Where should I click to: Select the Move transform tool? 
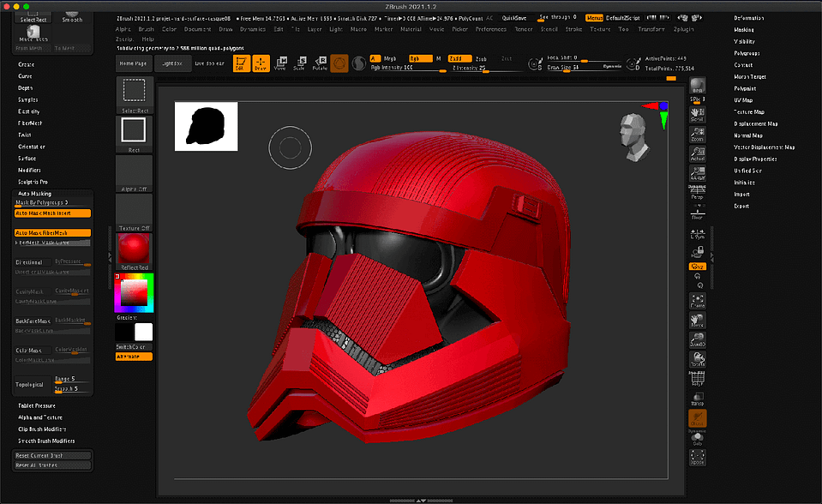[280, 63]
